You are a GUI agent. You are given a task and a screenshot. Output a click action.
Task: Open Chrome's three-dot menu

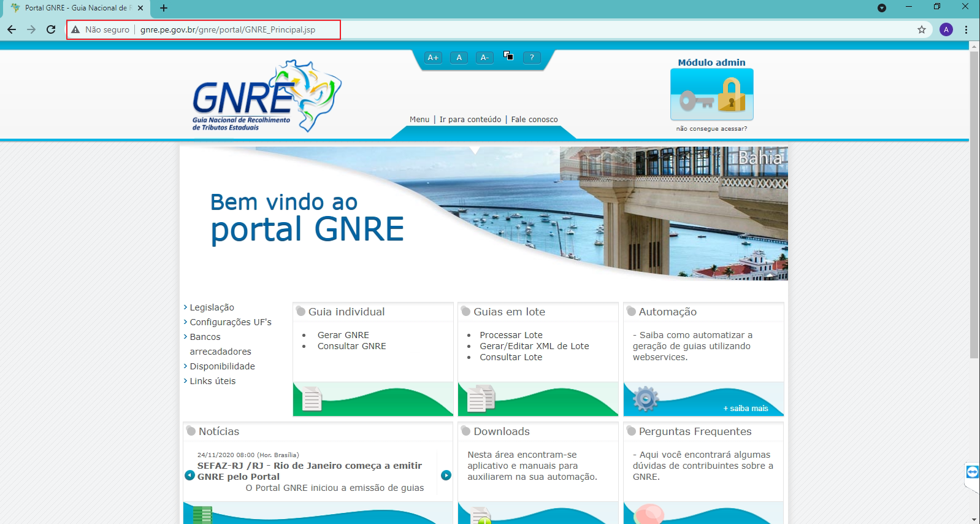967,29
